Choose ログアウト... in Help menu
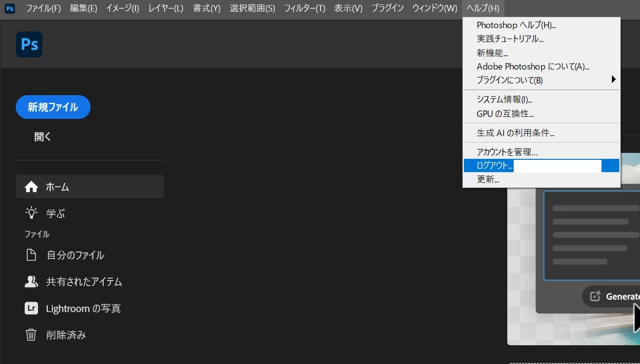 [x=541, y=166]
